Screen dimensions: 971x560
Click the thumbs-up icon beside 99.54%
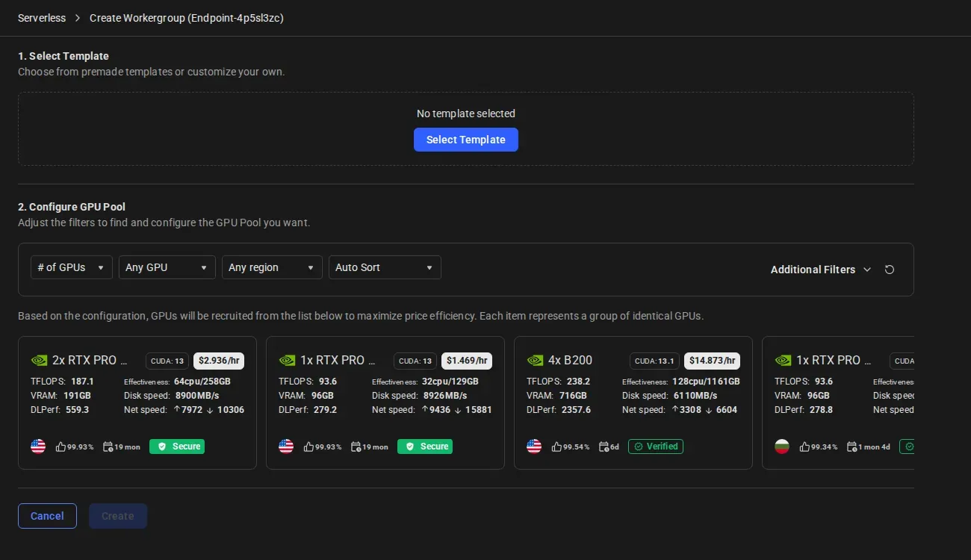pos(556,447)
